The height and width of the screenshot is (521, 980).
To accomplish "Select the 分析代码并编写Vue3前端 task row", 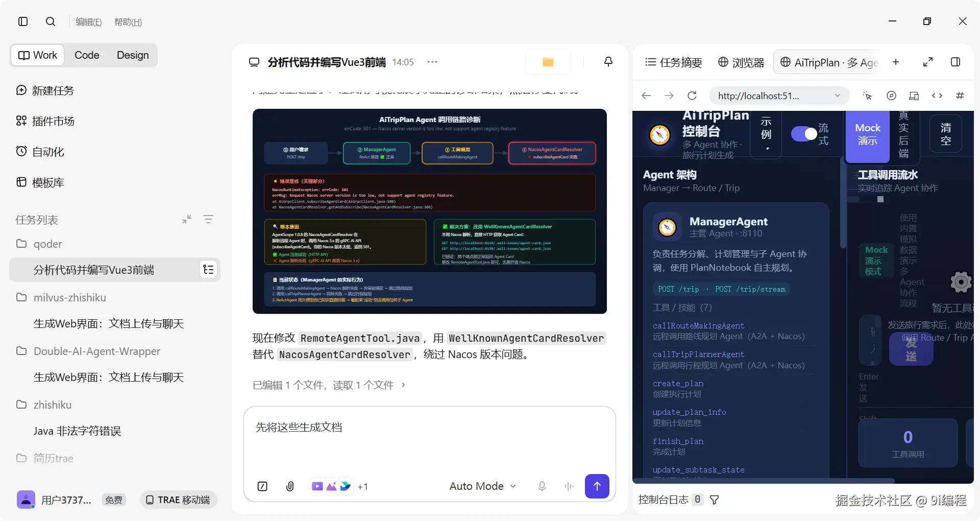I will pos(115,270).
